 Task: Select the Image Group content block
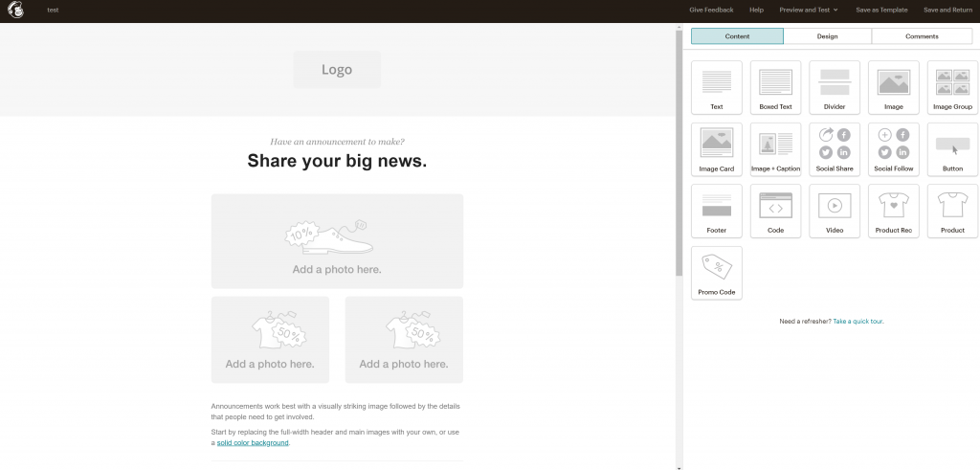point(952,87)
